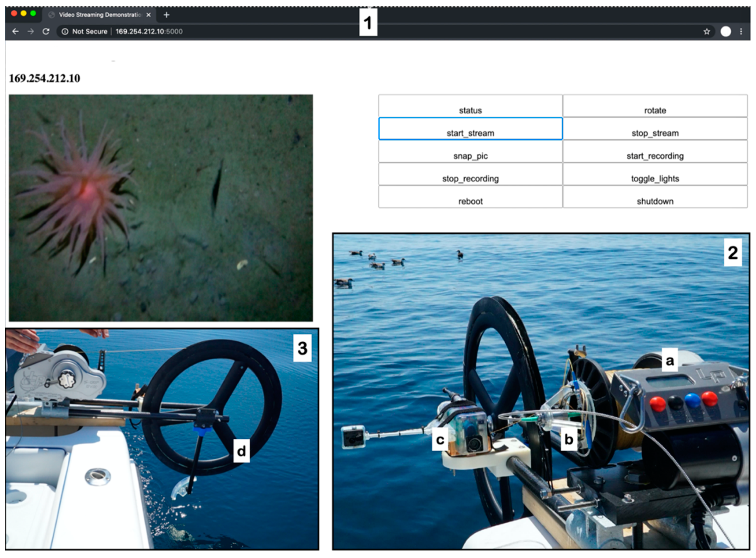Click the stop_stream button

pos(655,129)
